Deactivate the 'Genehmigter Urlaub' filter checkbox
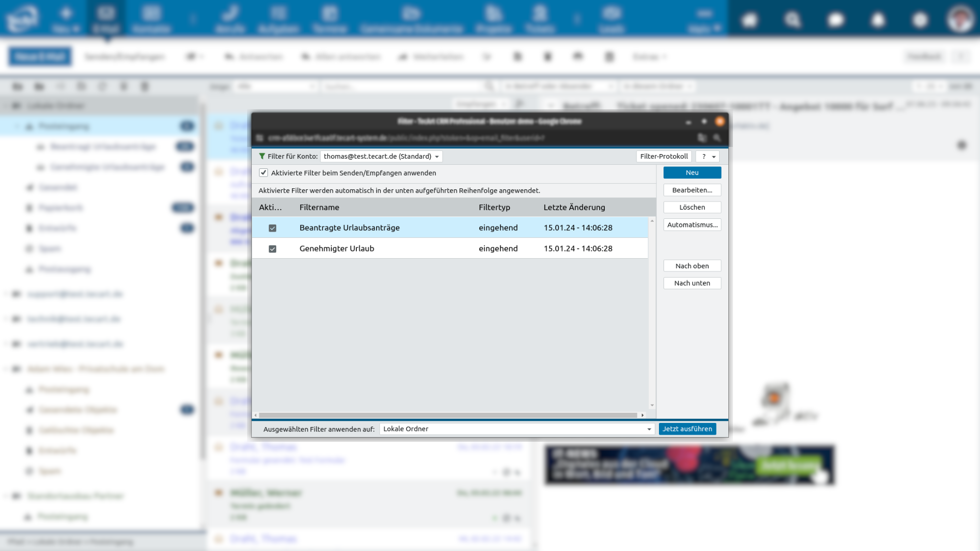 (273, 249)
